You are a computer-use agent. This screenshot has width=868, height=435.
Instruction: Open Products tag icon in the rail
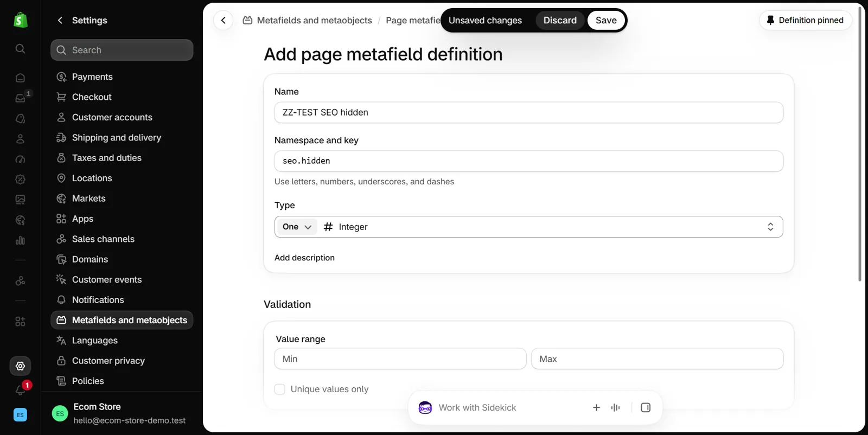click(20, 119)
